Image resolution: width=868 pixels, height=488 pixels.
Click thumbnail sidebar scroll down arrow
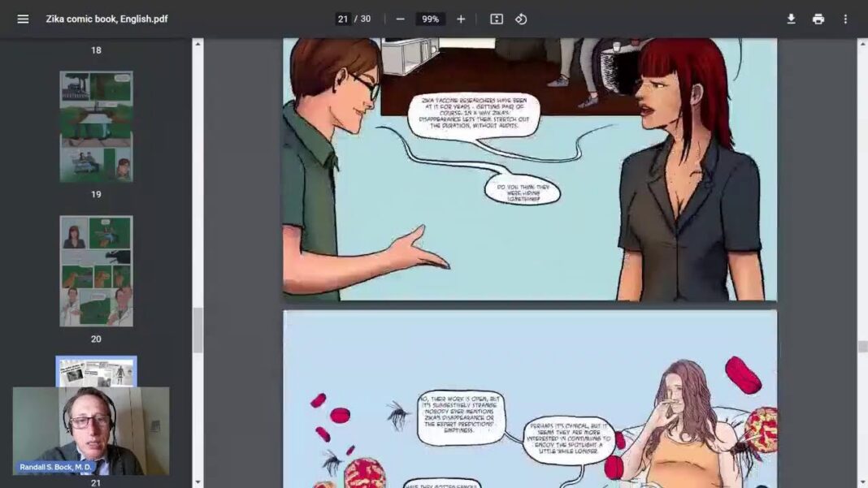point(197,482)
